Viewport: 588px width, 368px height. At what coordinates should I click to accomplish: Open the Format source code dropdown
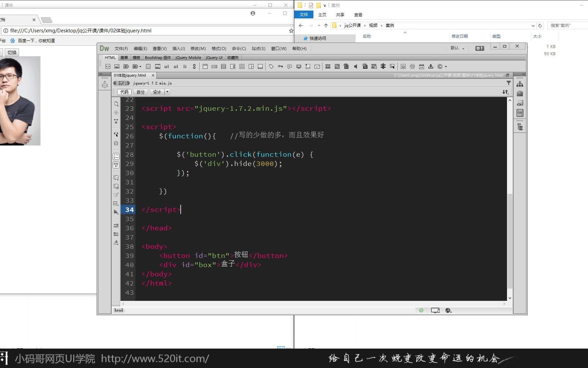click(116, 243)
